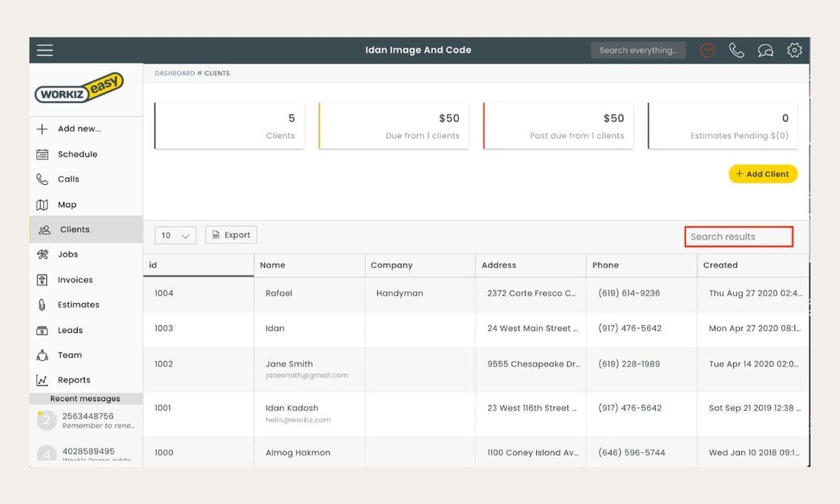
Task: Select client name Almog Hakmon
Action: (x=298, y=453)
